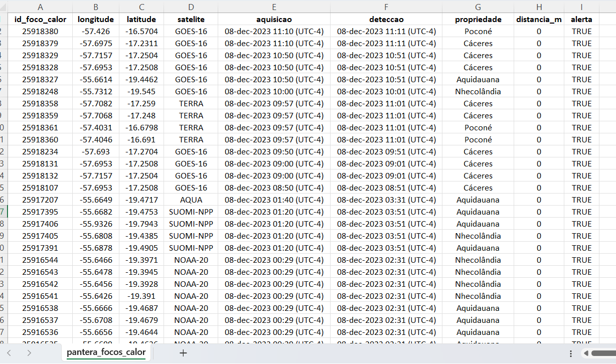The width and height of the screenshot is (616, 364).
Task: Select column B header
Action: pos(96,7)
